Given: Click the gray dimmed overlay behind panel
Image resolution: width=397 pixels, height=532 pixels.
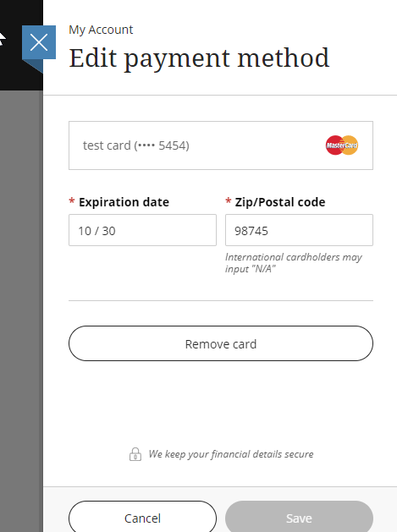Looking at the screenshot, I should [21, 305].
